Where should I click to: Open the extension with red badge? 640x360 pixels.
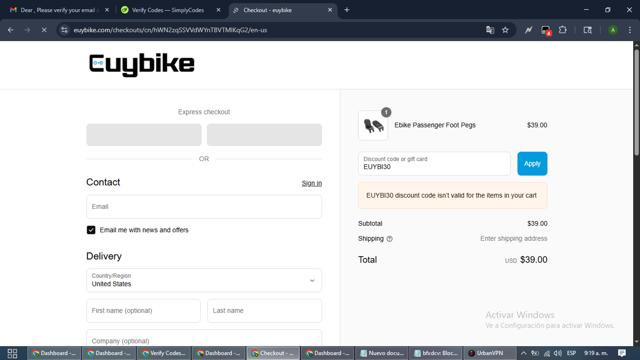(546, 30)
